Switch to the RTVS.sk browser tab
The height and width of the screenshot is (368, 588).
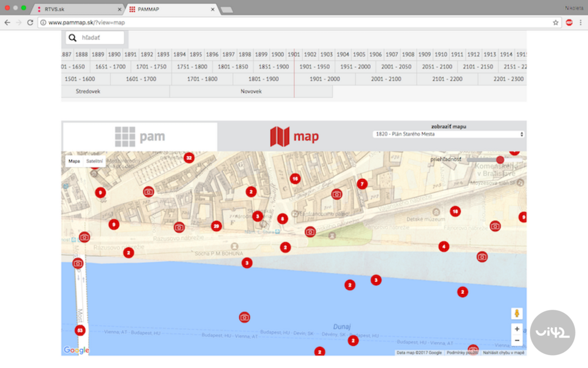tap(76, 10)
